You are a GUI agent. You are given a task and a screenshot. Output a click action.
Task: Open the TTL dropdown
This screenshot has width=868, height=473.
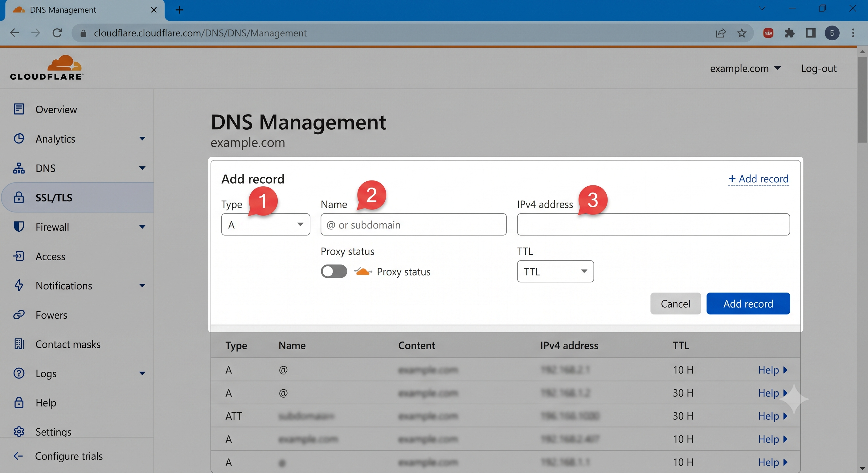point(555,271)
